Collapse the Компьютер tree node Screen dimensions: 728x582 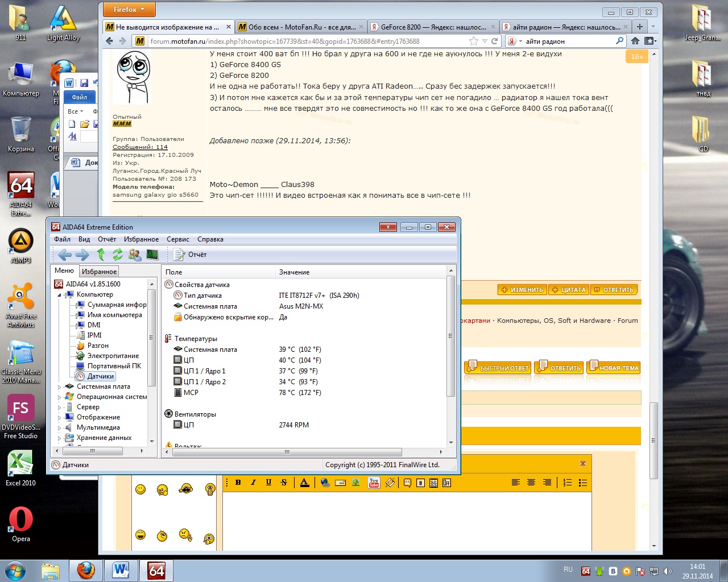click(59, 295)
